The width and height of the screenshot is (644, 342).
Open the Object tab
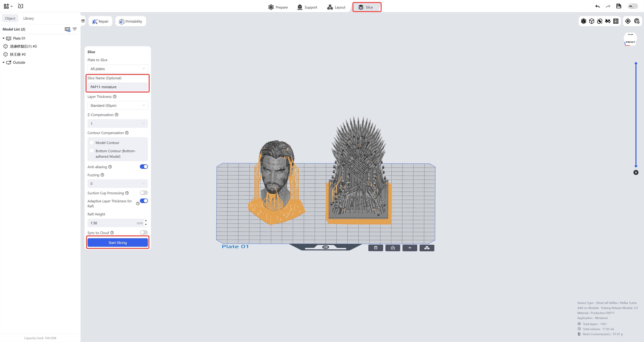click(10, 18)
